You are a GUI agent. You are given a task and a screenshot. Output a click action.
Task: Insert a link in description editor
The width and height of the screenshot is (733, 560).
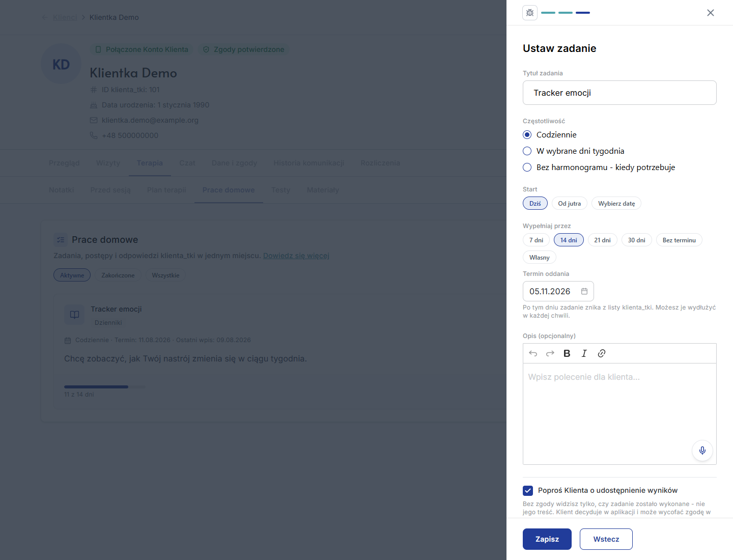coord(602,353)
